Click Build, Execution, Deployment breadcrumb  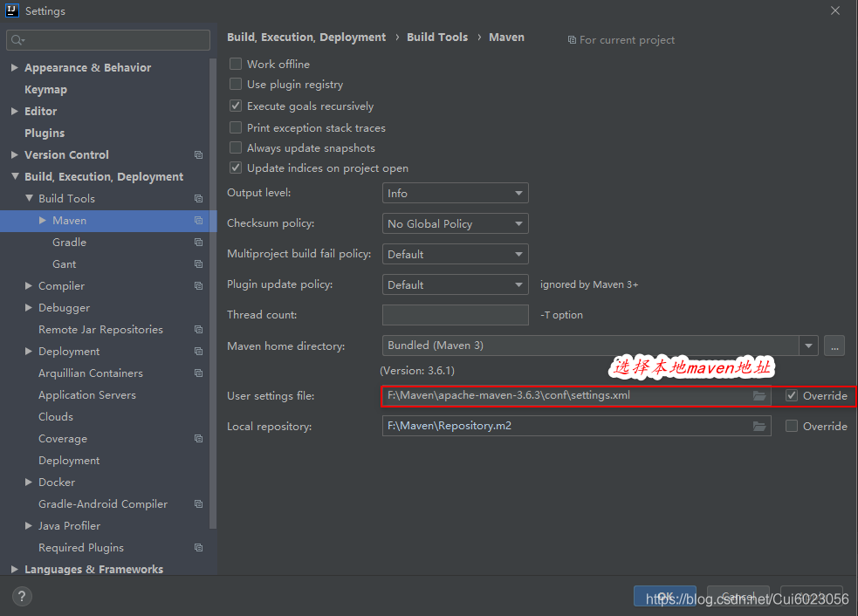tap(306, 38)
